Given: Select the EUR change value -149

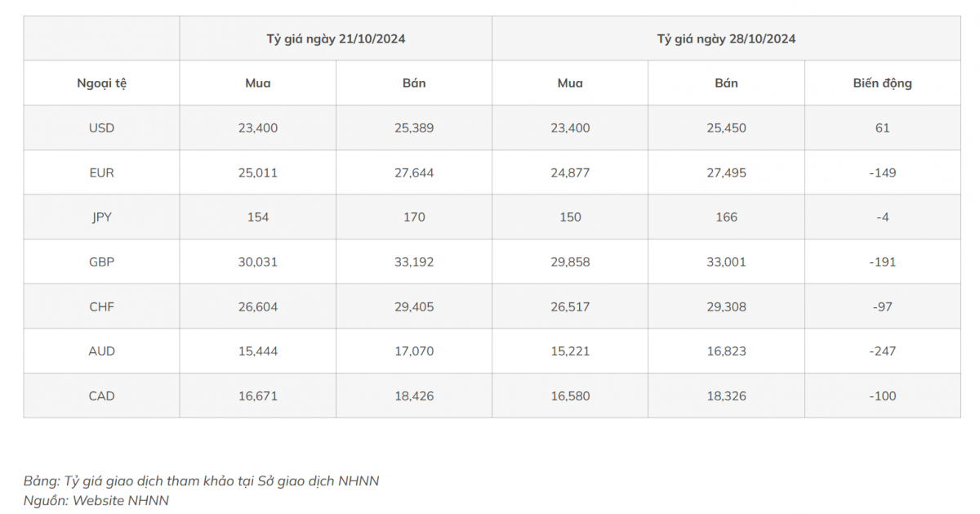Looking at the screenshot, I should point(883,172).
